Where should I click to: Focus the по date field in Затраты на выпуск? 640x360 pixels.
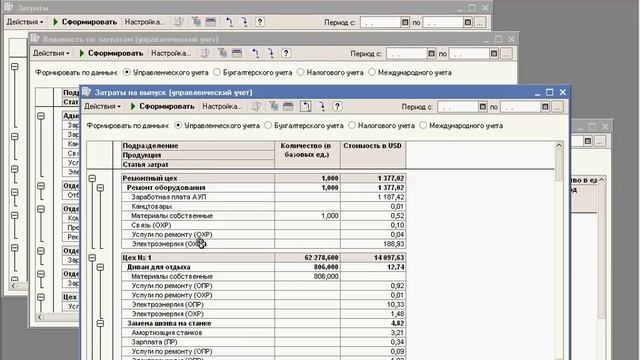[520, 107]
